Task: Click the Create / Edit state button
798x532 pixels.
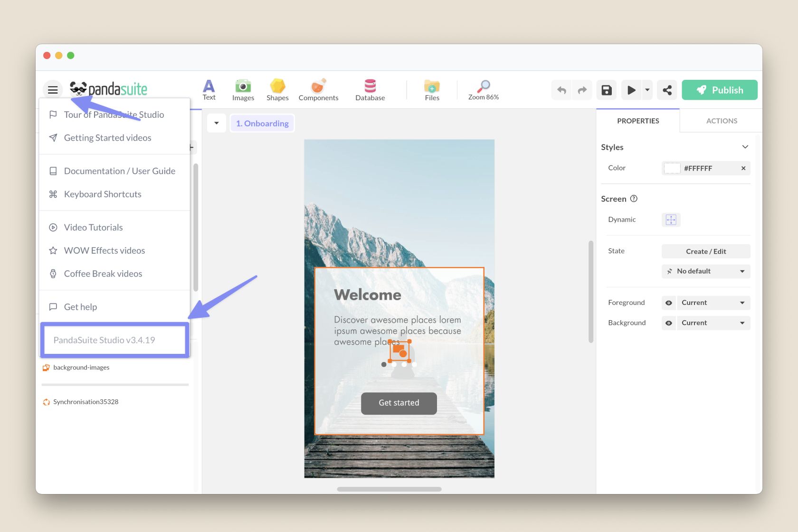Action: [x=706, y=251]
